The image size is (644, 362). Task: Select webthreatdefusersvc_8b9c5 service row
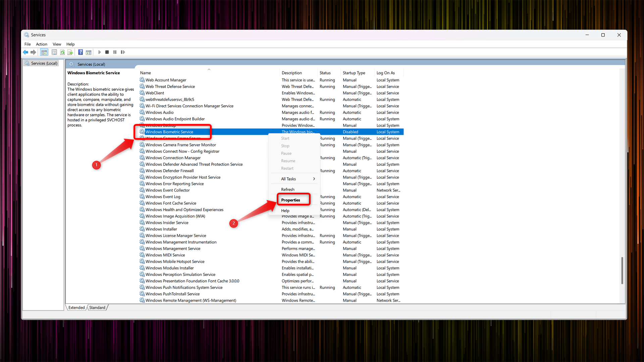pyautogui.click(x=271, y=100)
